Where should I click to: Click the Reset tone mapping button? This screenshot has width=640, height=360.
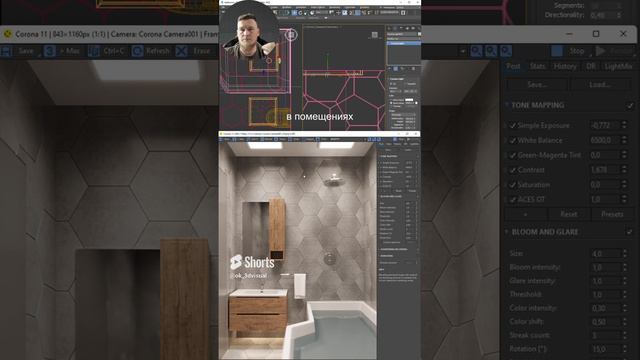(568, 214)
